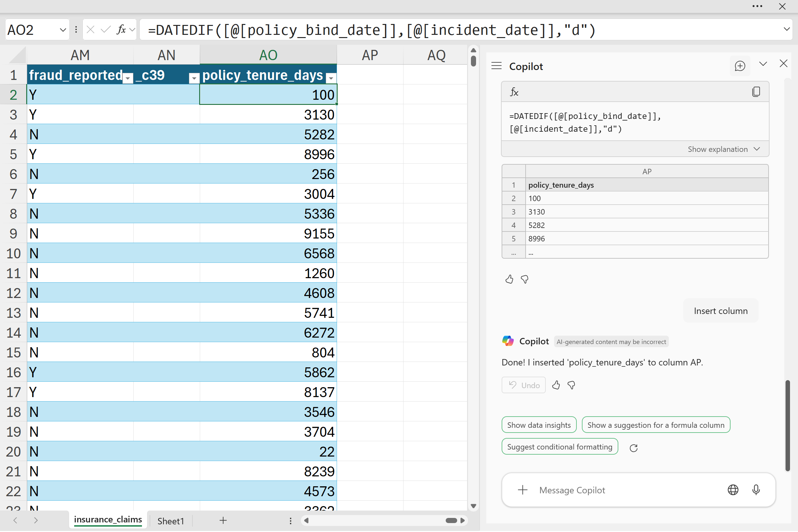Viewport: 798px width, 532px height.
Task: Open the fraud_reported column filter dropdown
Action: coord(128,78)
